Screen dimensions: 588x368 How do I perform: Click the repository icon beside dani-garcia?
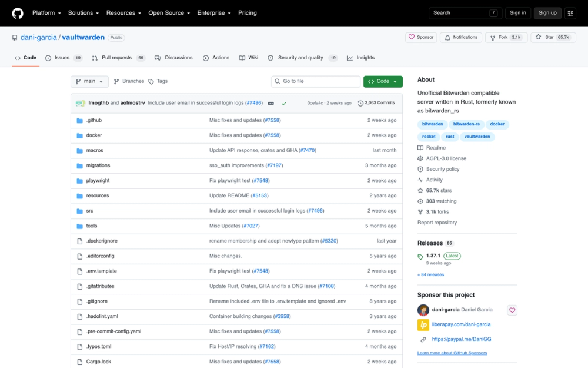pos(15,38)
